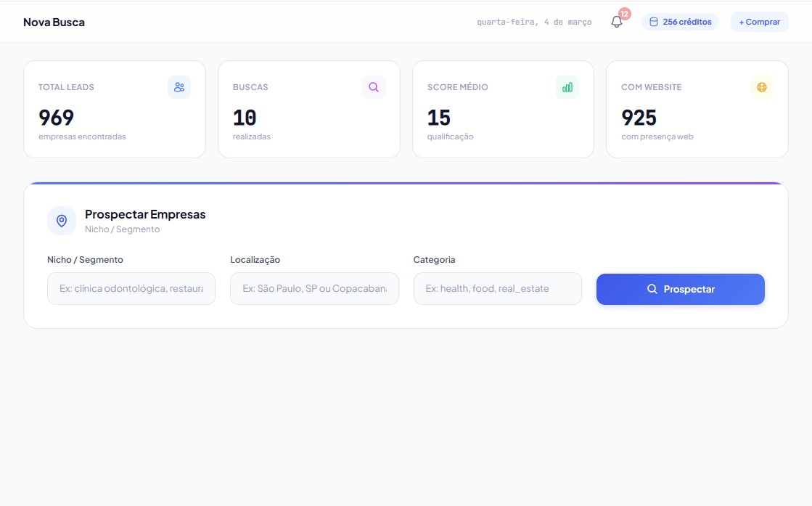Image resolution: width=812 pixels, height=506 pixels.
Task: Click the Total Leads people icon
Action: point(179,87)
